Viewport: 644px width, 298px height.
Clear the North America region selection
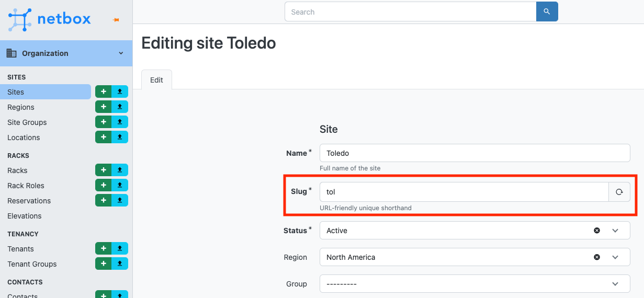click(x=597, y=257)
